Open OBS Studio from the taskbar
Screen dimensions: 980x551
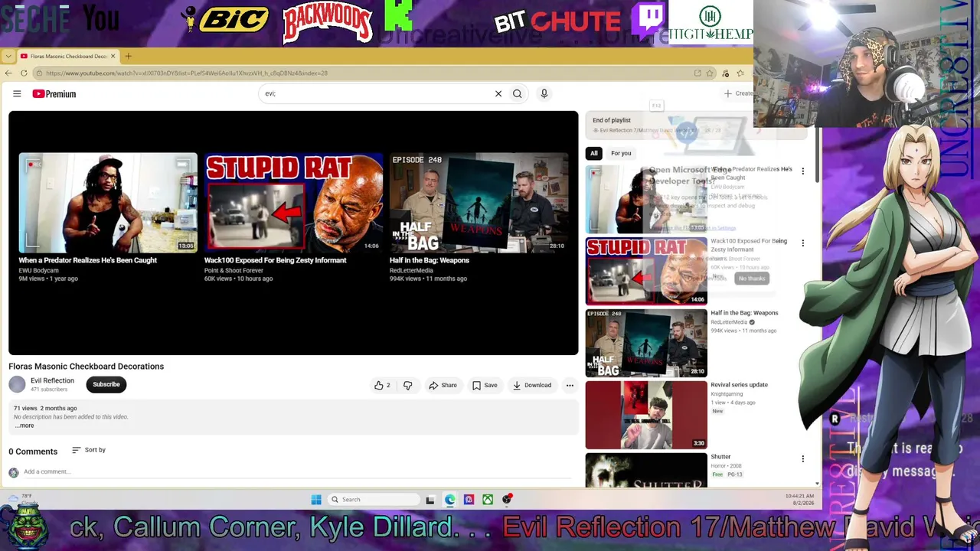pyautogui.click(x=507, y=500)
